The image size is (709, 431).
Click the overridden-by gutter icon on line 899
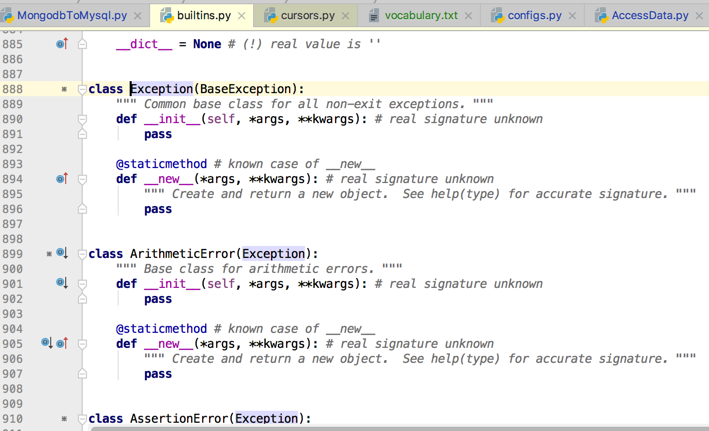click(62, 253)
